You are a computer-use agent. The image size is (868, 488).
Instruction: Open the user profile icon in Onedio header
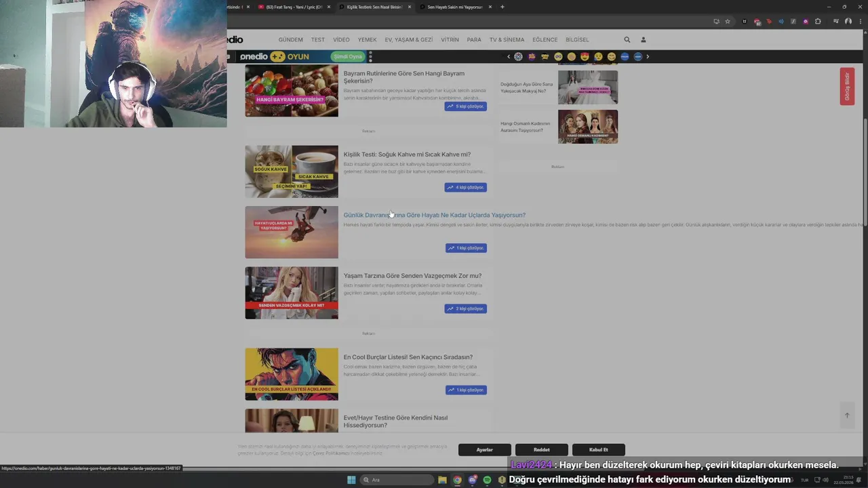click(644, 40)
